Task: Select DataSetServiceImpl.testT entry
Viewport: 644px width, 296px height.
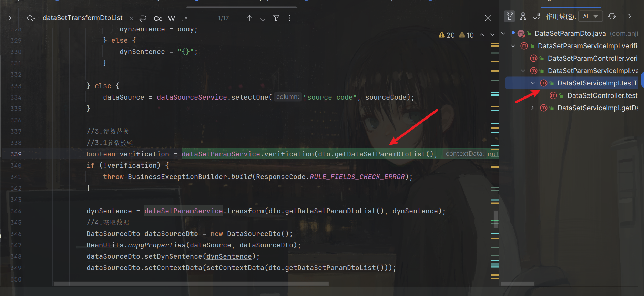Action: click(597, 83)
